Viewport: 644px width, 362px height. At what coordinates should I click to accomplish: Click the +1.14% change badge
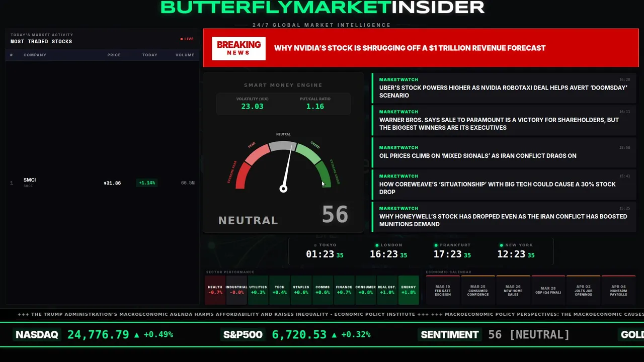coord(147,183)
